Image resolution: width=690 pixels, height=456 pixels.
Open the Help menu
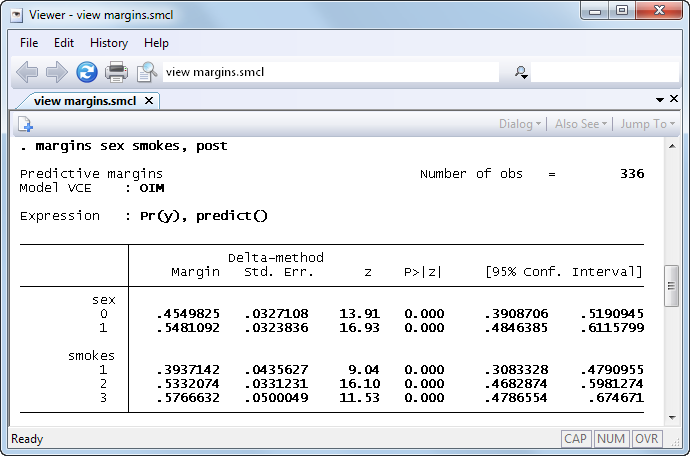[156, 43]
